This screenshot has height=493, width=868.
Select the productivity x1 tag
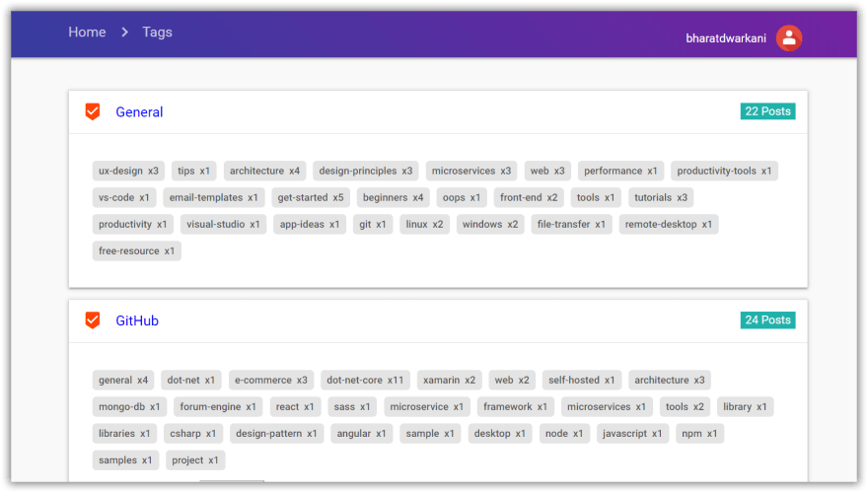[133, 224]
